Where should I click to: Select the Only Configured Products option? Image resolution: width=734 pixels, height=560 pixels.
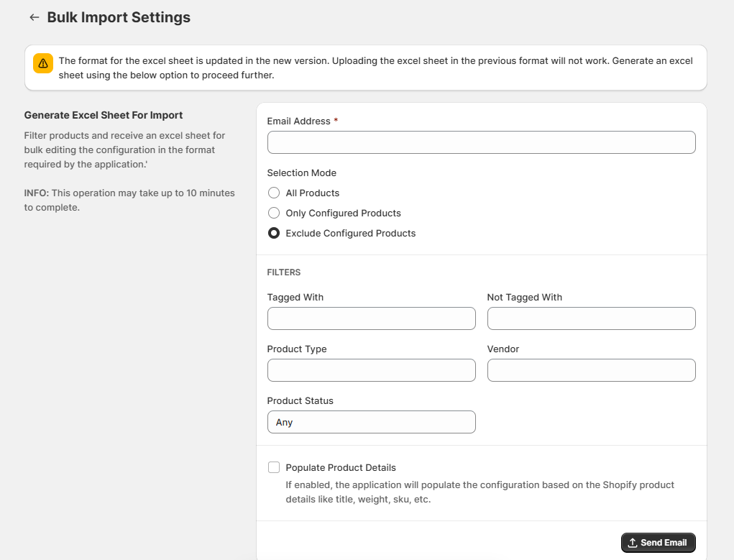[x=274, y=213]
